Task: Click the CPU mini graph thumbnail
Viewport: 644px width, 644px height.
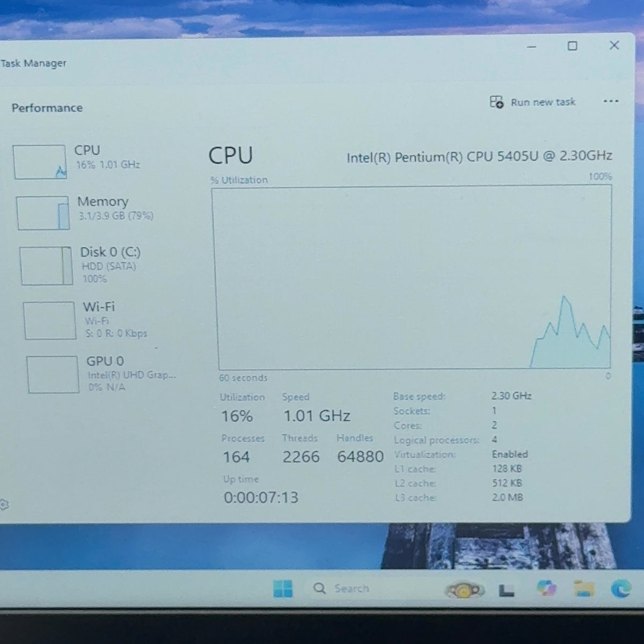Action: 40,162
